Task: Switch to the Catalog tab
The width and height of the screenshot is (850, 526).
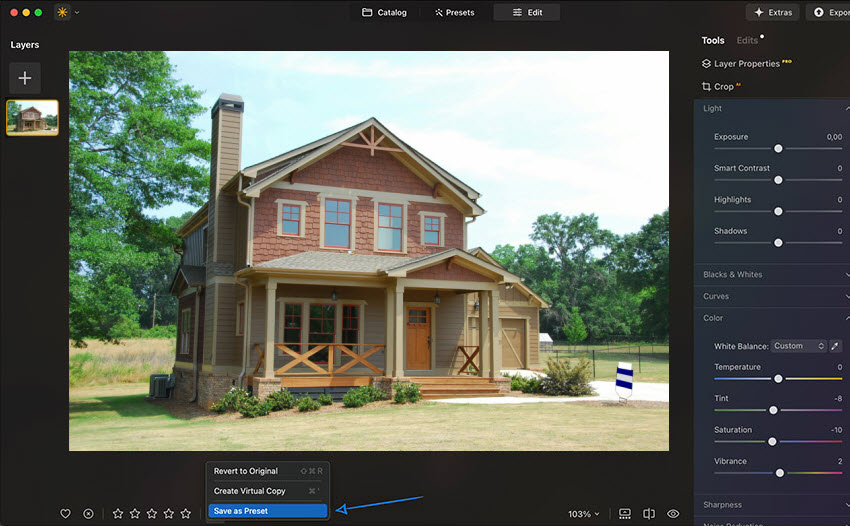Action: click(384, 12)
